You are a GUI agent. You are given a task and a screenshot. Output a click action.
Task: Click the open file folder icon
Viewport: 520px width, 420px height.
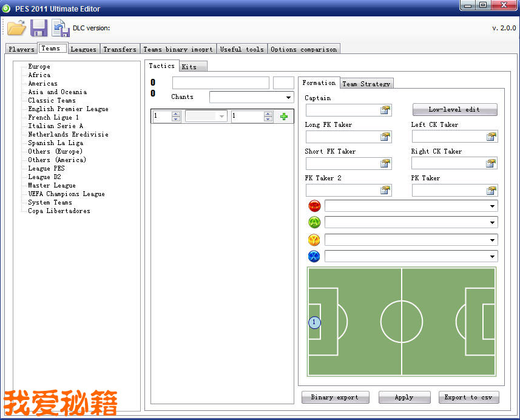tap(16, 28)
